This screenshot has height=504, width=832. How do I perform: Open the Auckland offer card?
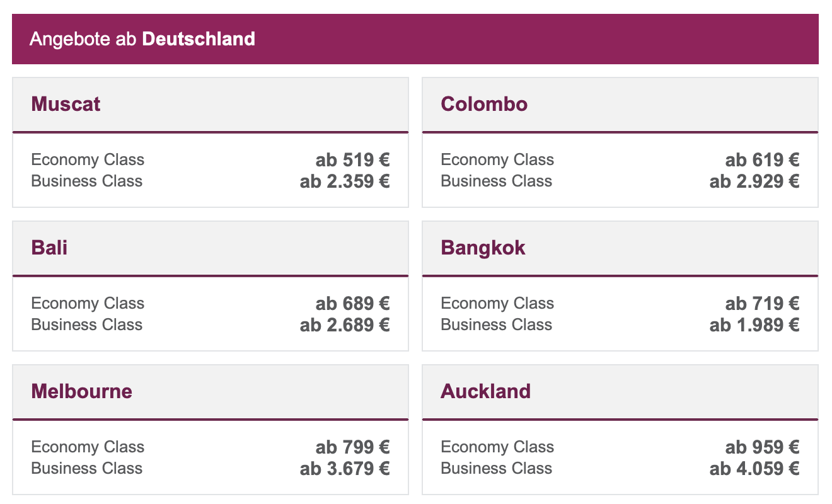pyautogui.click(x=620, y=430)
